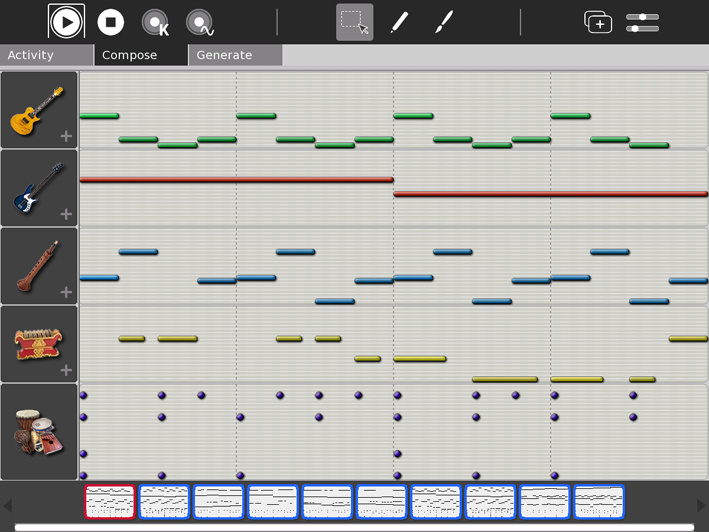709x532 pixels.
Task: Stop playback with the Stop button
Action: [x=111, y=22]
